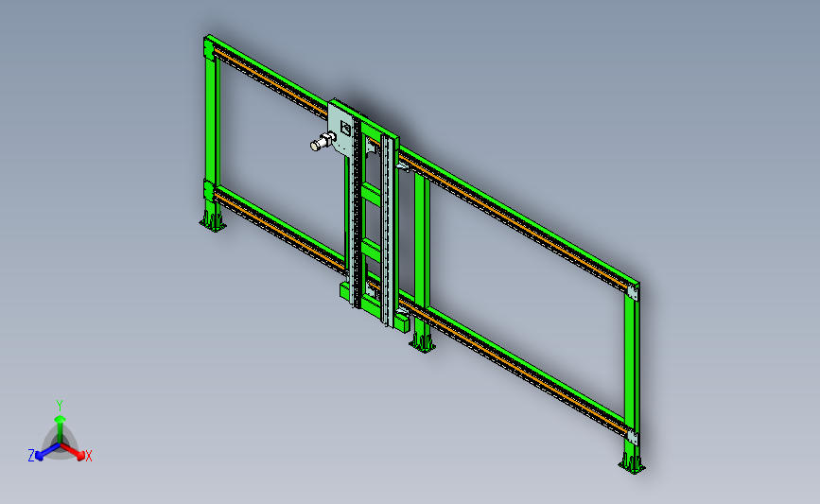The image size is (820, 504).
Task: Select the gray vertical linear rail on the carriage
Action: pyautogui.click(x=388, y=230)
